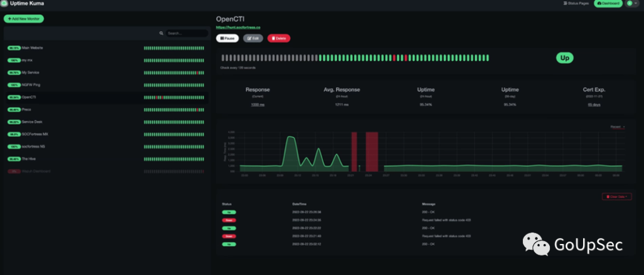Open the Clear Data dropdown

pos(617,197)
